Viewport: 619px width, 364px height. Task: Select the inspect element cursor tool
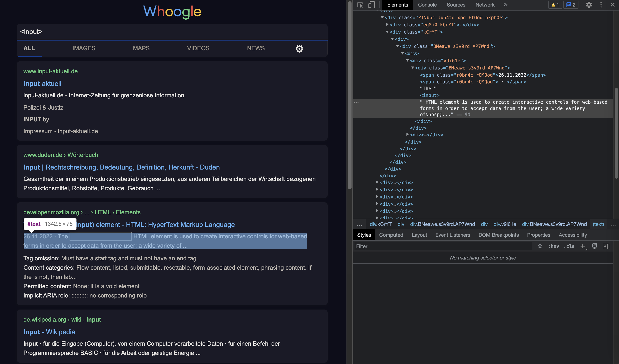pos(360,5)
